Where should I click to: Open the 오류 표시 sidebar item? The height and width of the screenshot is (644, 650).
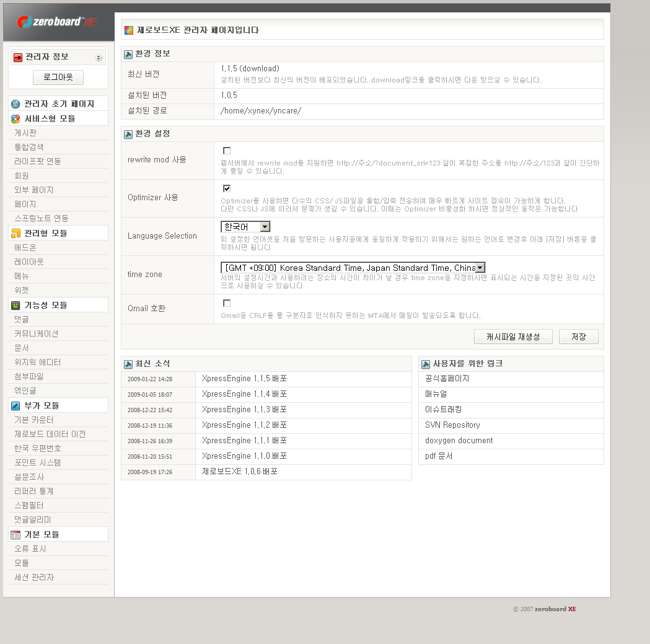click(30, 549)
